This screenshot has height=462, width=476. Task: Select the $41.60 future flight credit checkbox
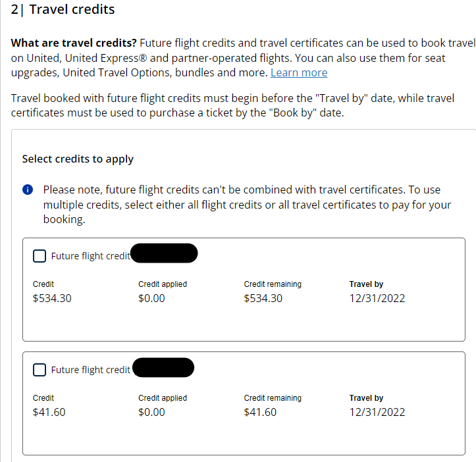click(x=40, y=370)
